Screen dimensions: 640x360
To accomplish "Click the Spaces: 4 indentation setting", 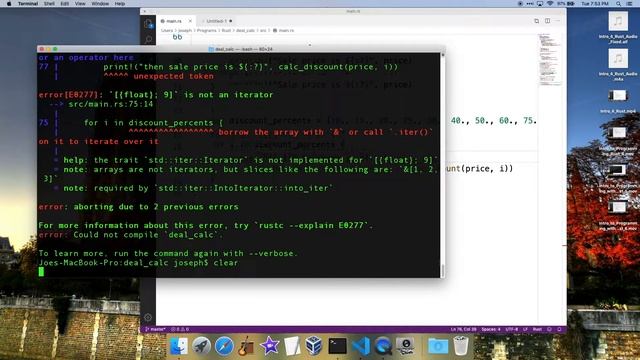I will click(491, 329).
